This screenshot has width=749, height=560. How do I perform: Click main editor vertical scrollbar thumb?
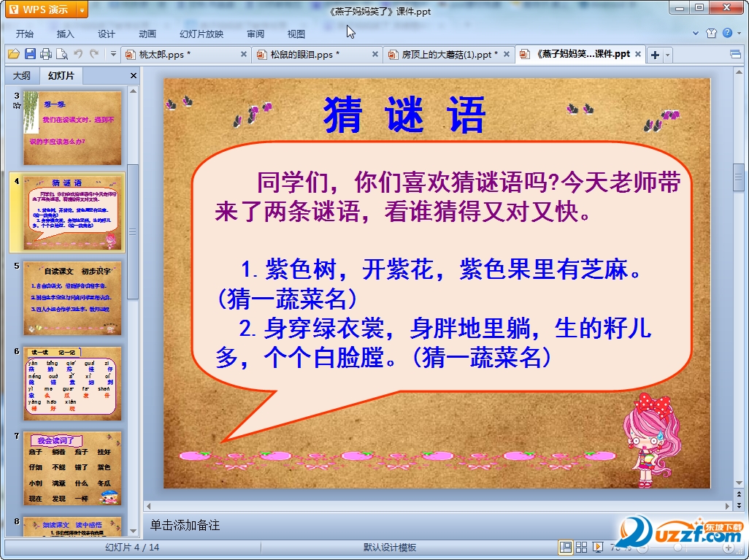tap(739, 177)
